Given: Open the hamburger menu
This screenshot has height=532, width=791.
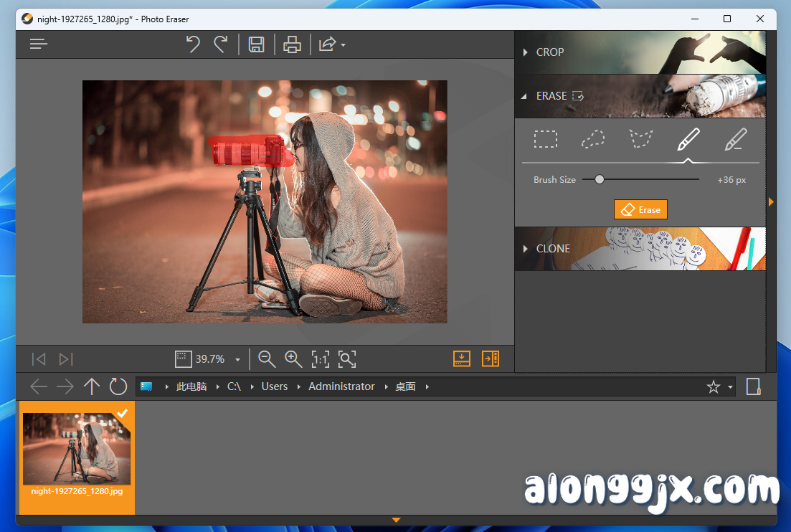Looking at the screenshot, I should pyautogui.click(x=38, y=44).
